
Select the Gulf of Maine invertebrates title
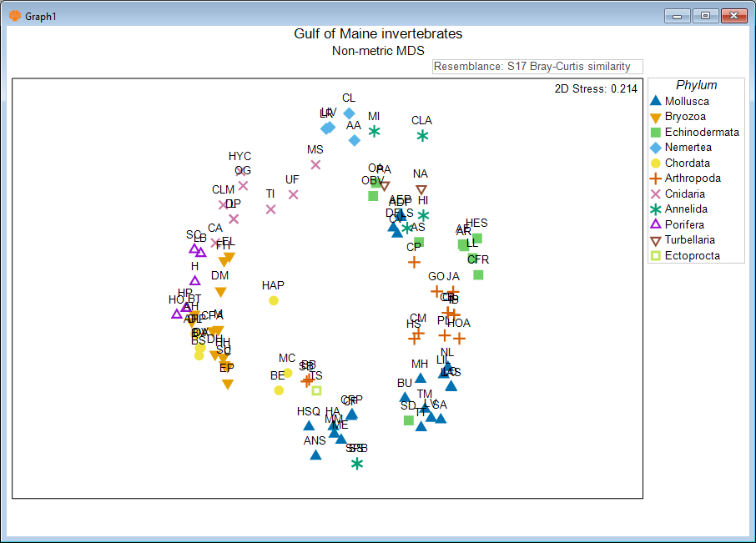[x=378, y=34]
